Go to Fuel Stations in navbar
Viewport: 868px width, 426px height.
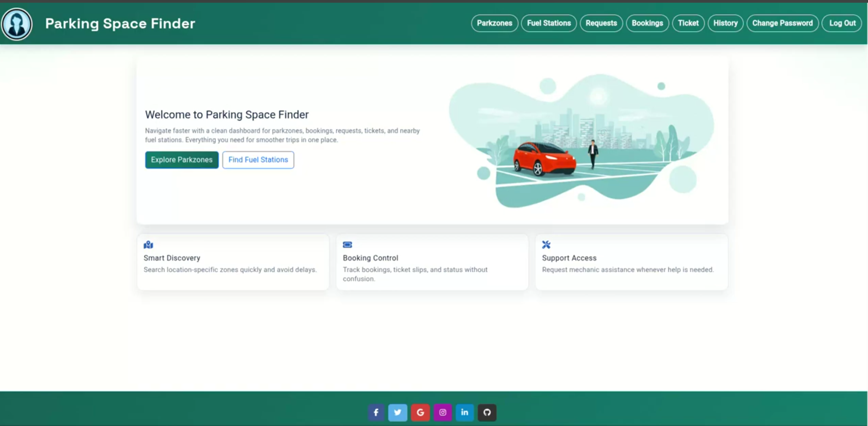coord(549,23)
